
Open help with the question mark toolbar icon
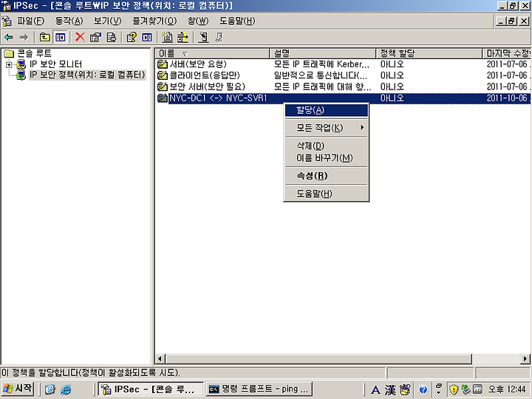point(132,38)
